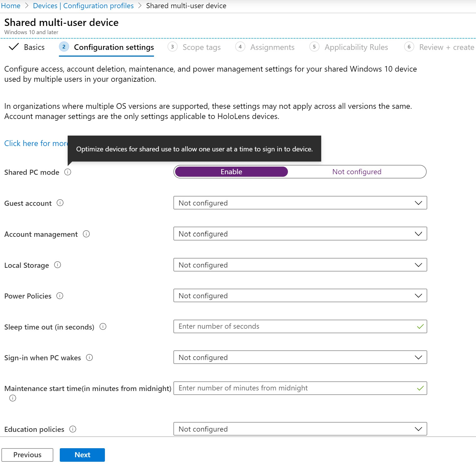This screenshot has height=464, width=476.
Task: Go to the Basics step tab
Action: click(28, 47)
